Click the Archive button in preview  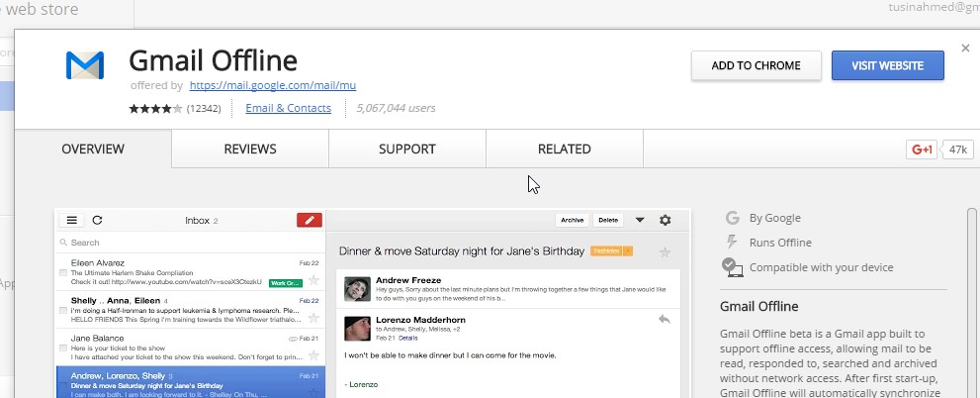coord(572,220)
